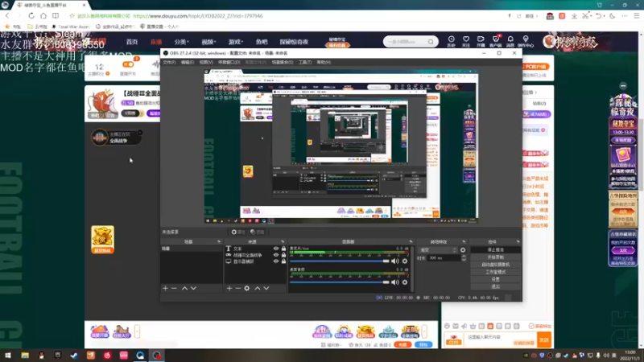Open transition properties gear icon
This screenshot has height=362, width=644.
tap(463, 250)
